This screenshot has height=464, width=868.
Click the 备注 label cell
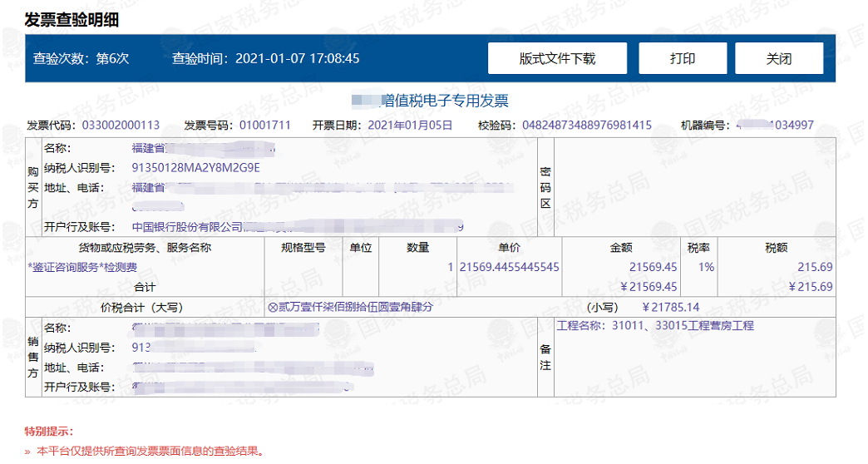click(x=545, y=358)
